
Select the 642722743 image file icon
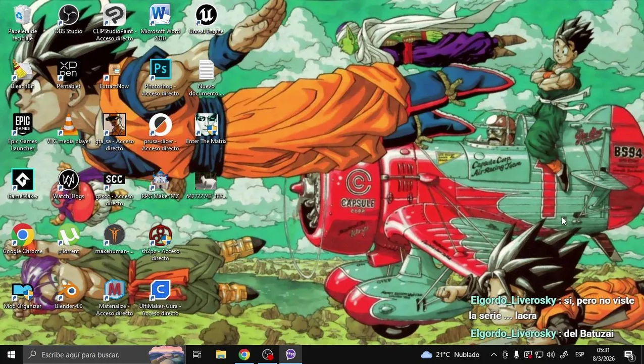(206, 185)
